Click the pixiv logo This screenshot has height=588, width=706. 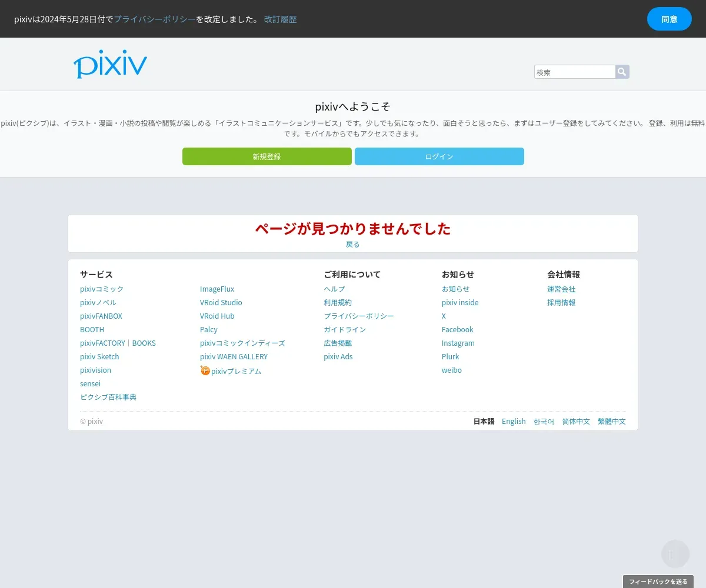pyautogui.click(x=110, y=64)
